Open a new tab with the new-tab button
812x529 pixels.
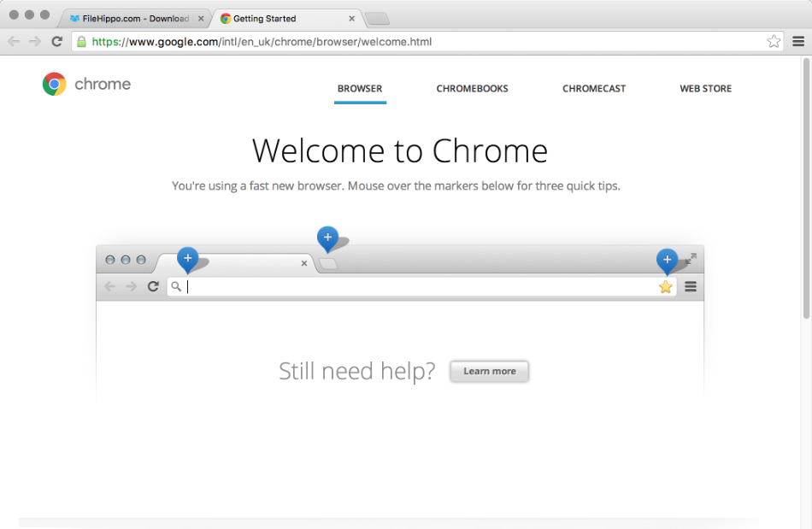click(378, 19)
